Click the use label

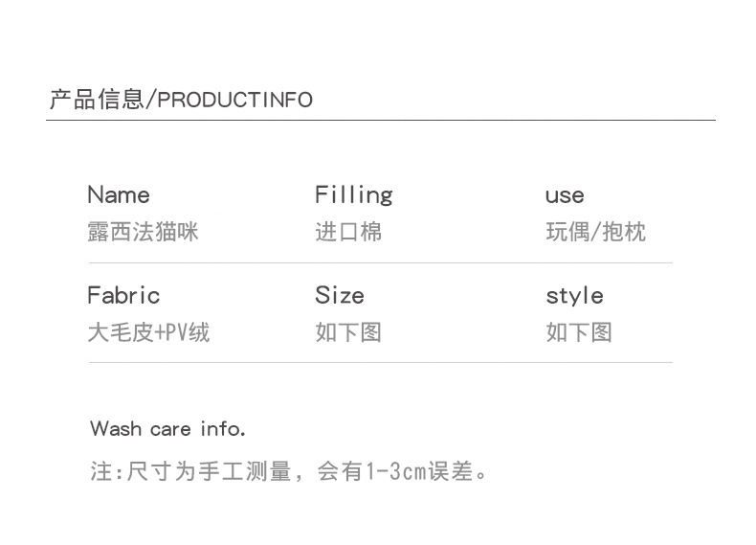click(564, 196)
